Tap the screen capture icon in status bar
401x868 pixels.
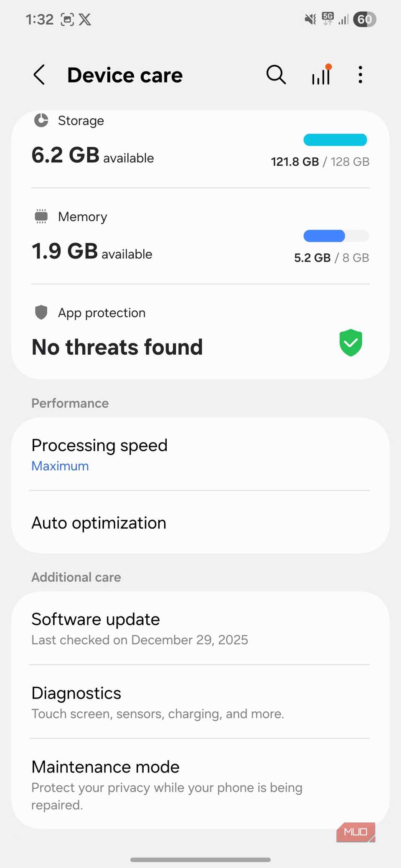[x=68, y=19]
